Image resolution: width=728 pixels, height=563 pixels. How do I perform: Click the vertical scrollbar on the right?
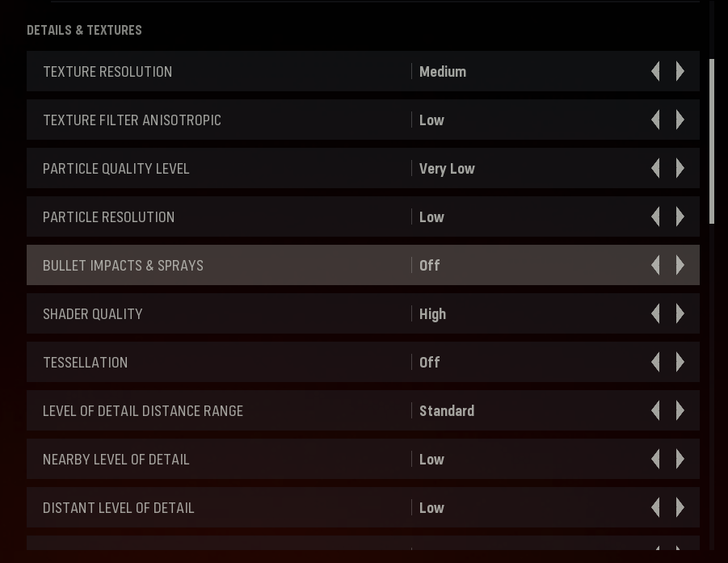712,141
